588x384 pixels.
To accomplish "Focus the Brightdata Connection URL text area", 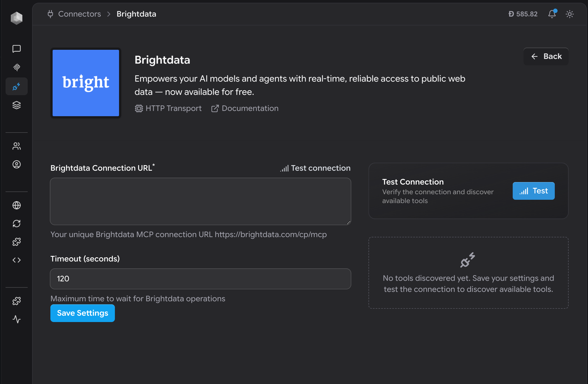I will point(200,201).
